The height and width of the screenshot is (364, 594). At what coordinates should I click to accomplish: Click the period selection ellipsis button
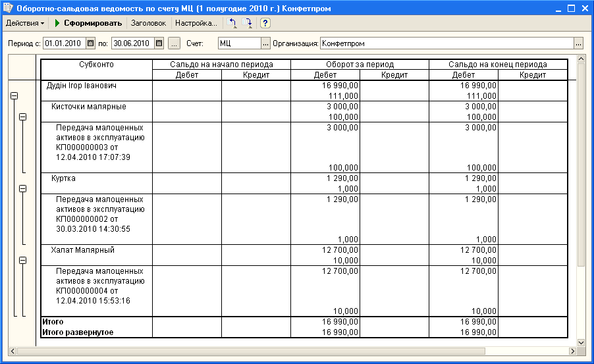(173, 43)
